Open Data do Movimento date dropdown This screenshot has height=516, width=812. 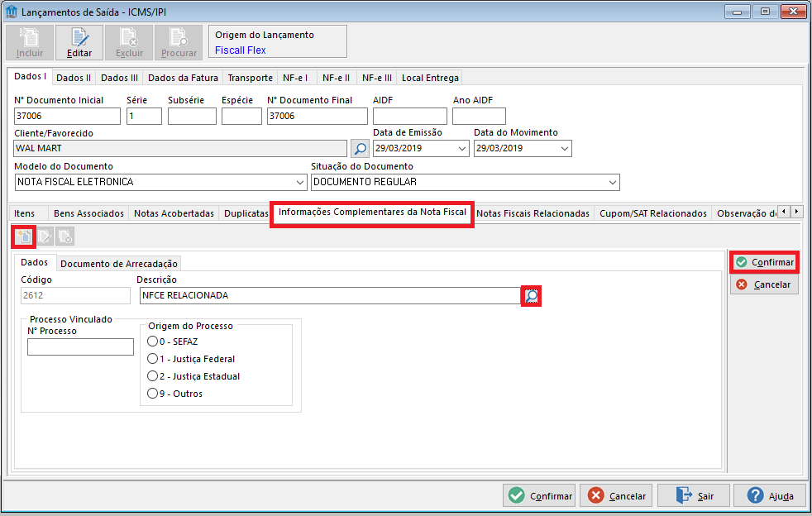[x=565, y=149]
